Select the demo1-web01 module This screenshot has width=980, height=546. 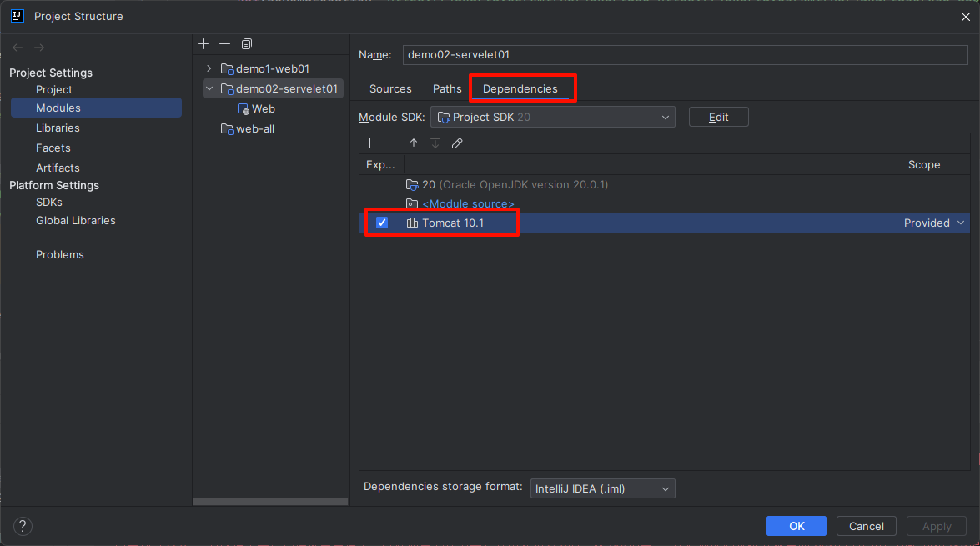[x=273, y=68]
